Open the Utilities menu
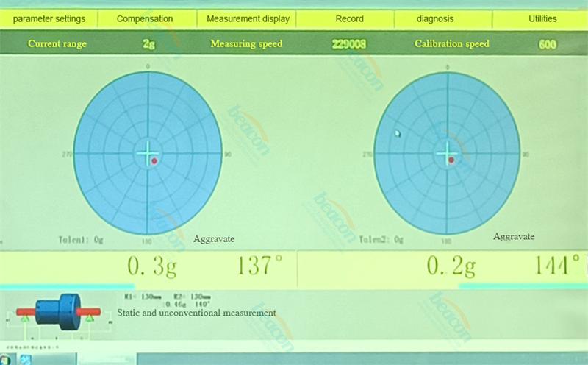Image resolution: width=588 pixels, height=365 pixels. click(542, 18)
